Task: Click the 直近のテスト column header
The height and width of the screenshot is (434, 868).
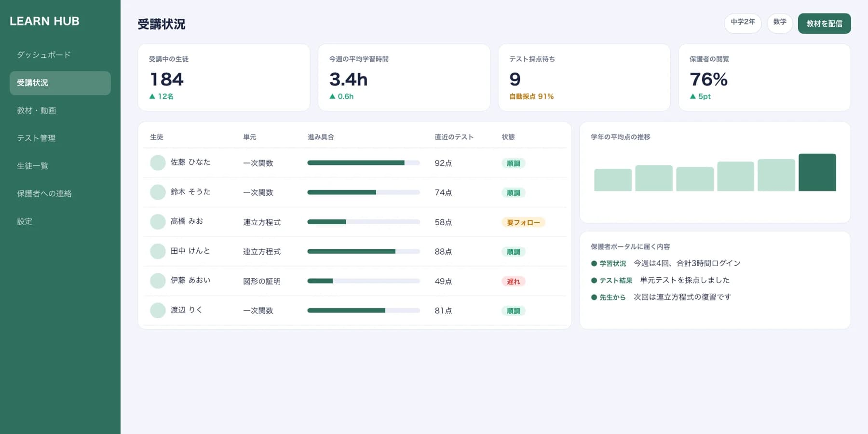Action: point(454,137)
